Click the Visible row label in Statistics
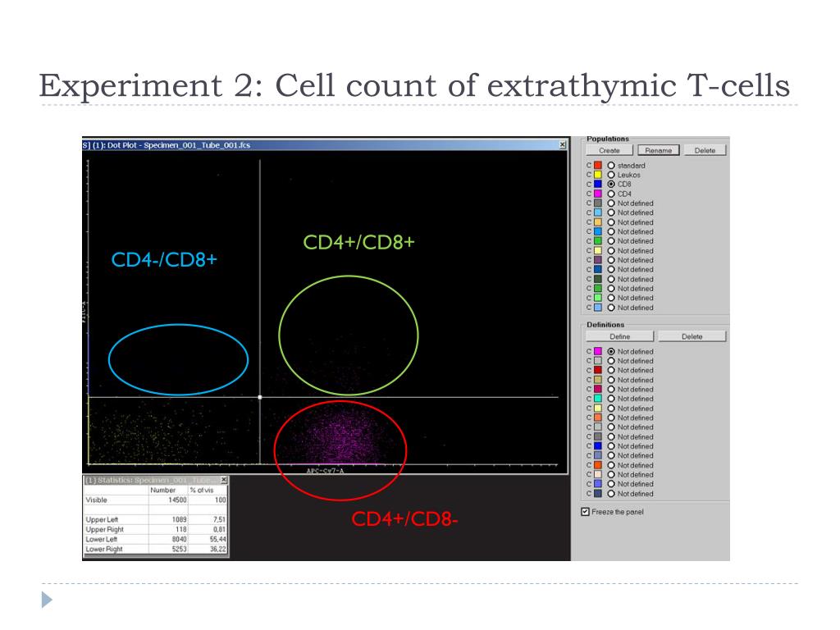 (x=97, y=500)
